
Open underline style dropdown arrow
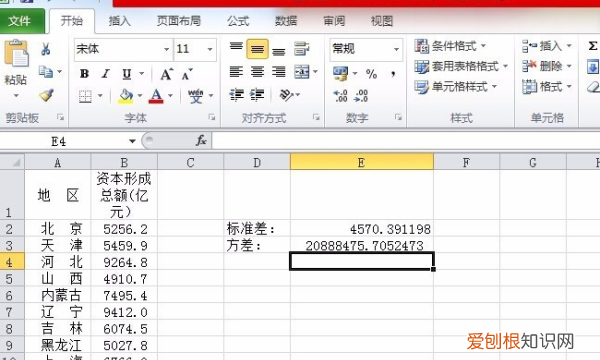click(x=142, y=73)
